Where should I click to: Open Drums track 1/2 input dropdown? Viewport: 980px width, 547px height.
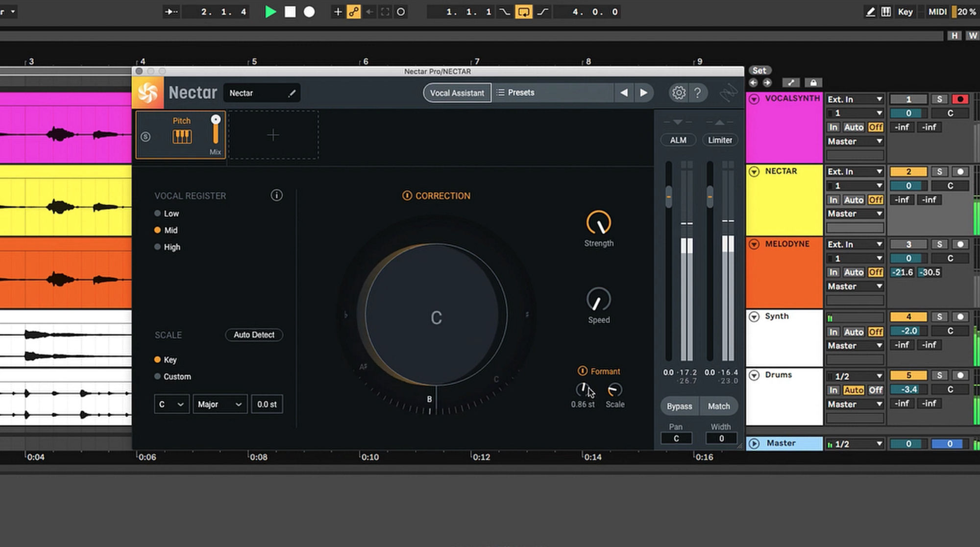tap(855, 376)
